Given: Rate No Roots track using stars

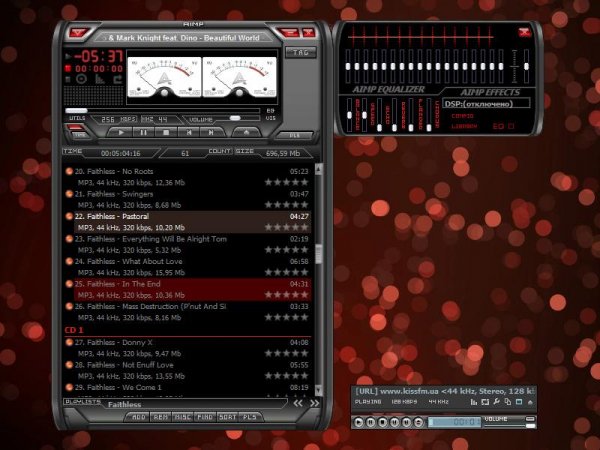Looking at the screenshot, I should tap(287, 183).
